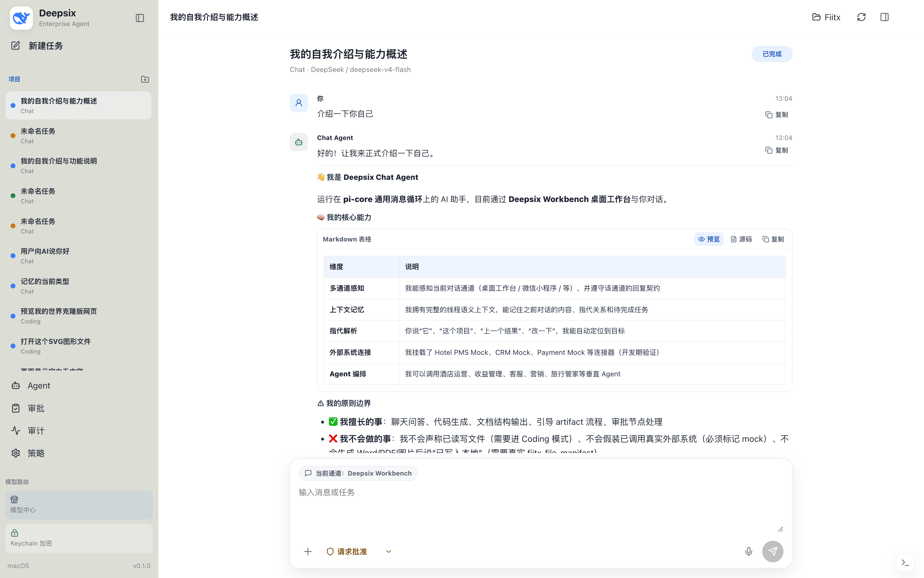Click the plus attachment icon

308,552
